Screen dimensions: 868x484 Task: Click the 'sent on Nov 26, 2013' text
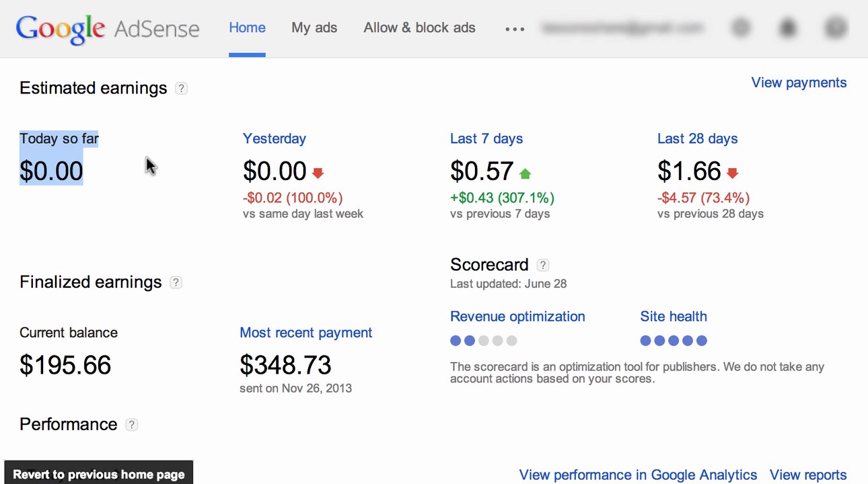point(295,389)
